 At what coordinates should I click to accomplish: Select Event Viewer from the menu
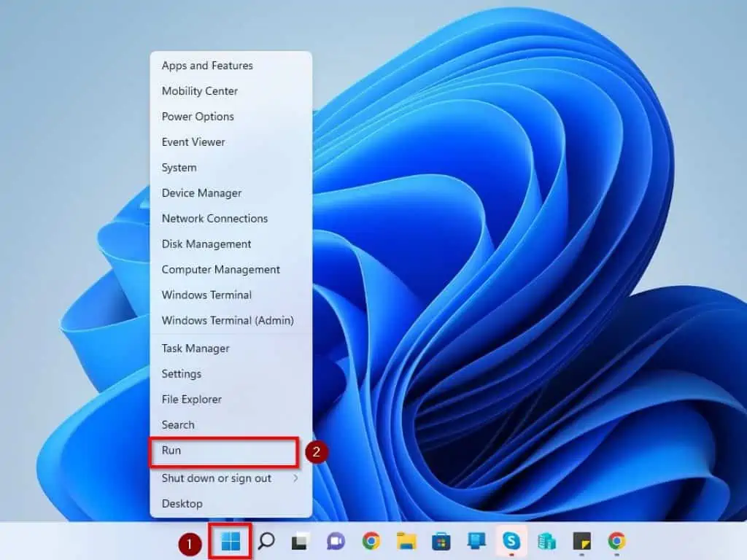(x=193, y=141)
